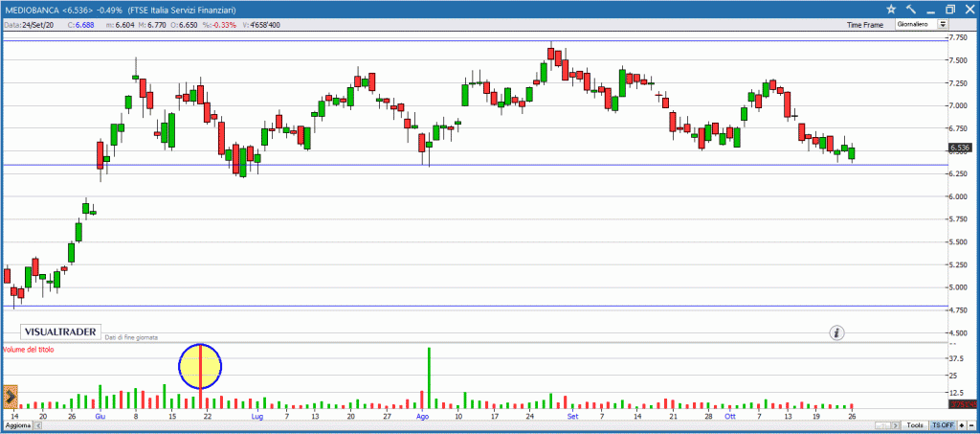The width and height of the screenshot is (980, 434).
Task: Click the -0.33% percent change field
Action: pos(219,24)
